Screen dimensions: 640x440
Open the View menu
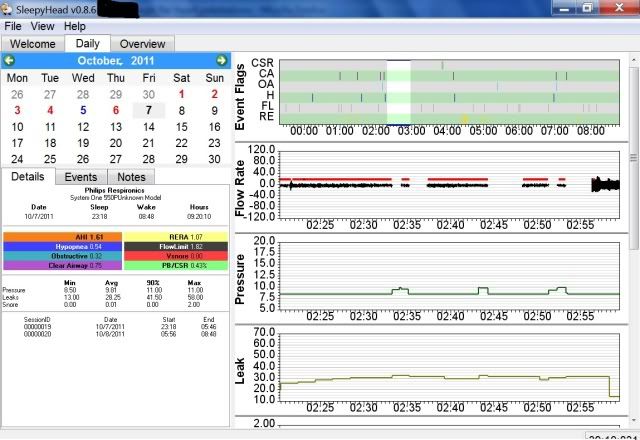tap(42, 26)
